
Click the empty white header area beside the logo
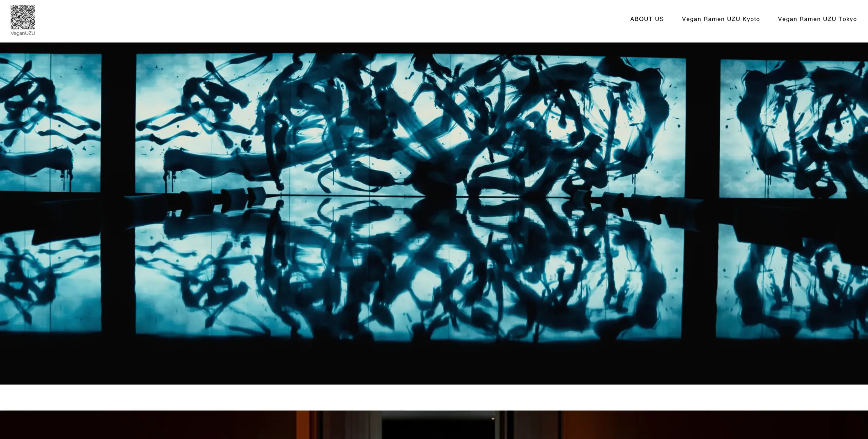(305, 20)
